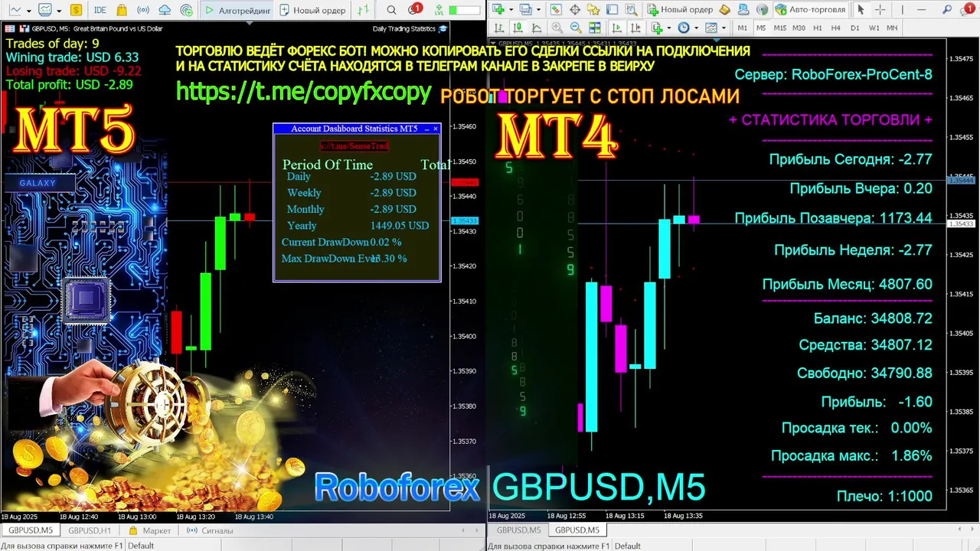Open Navigator star-folder icon in MT4
The height and width of the screenshot is (551, 980).
coord(593,9)
